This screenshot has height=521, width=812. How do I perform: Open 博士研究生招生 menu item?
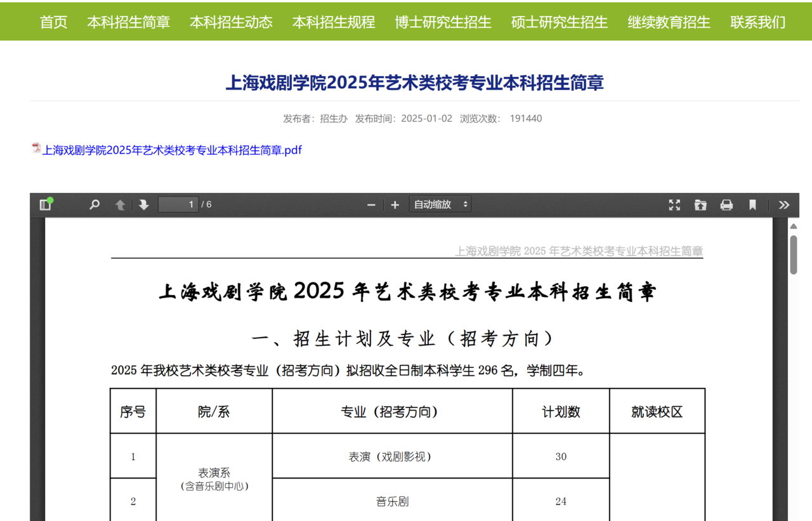[x=443, y=22]
